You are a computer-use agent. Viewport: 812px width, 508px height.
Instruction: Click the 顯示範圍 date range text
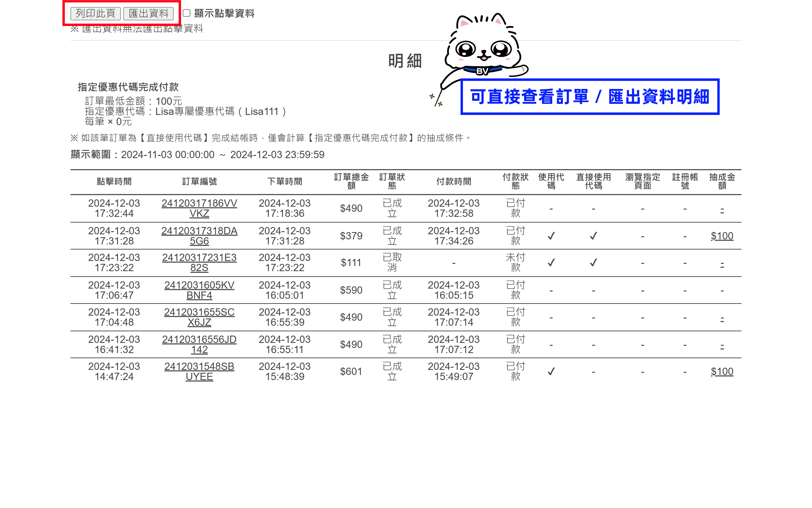point(198,155)
